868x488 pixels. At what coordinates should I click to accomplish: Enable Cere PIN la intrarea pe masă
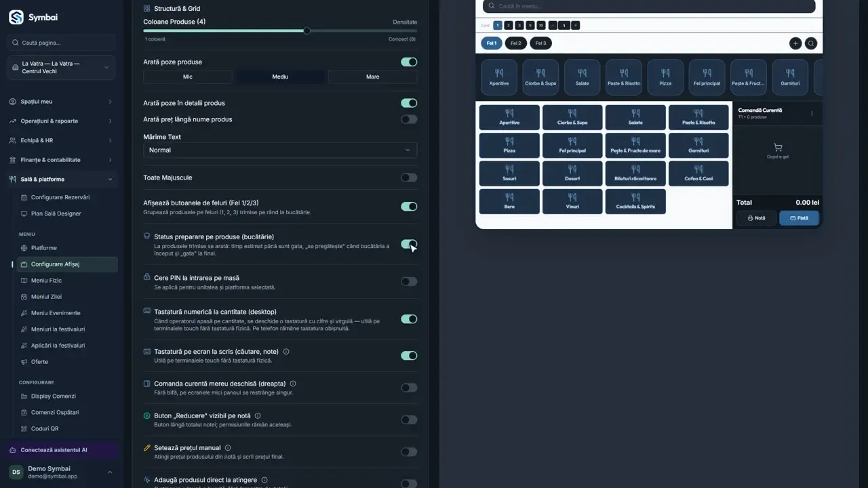pyautogui.click(x=409, y=281)
